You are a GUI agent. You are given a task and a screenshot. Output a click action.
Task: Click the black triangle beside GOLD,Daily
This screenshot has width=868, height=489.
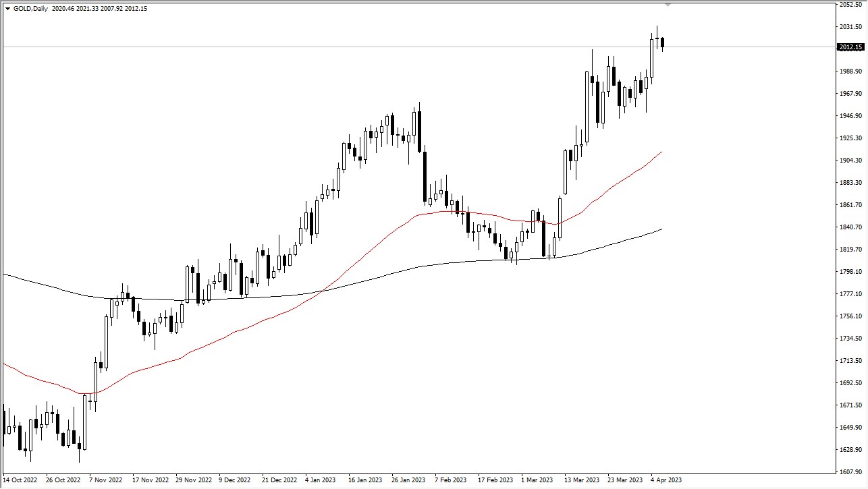[7, 9]
